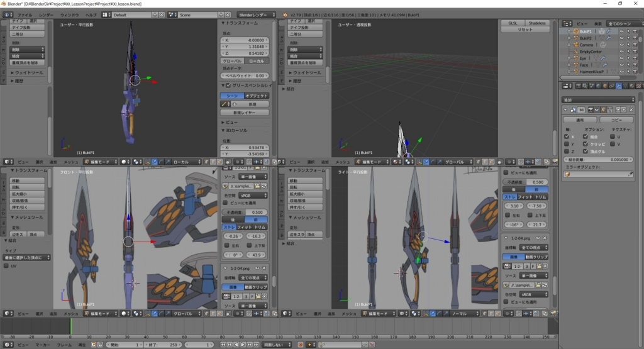Open the Modifiers tab wrench icon in Properties
The image size is (644, 349).
619,86
